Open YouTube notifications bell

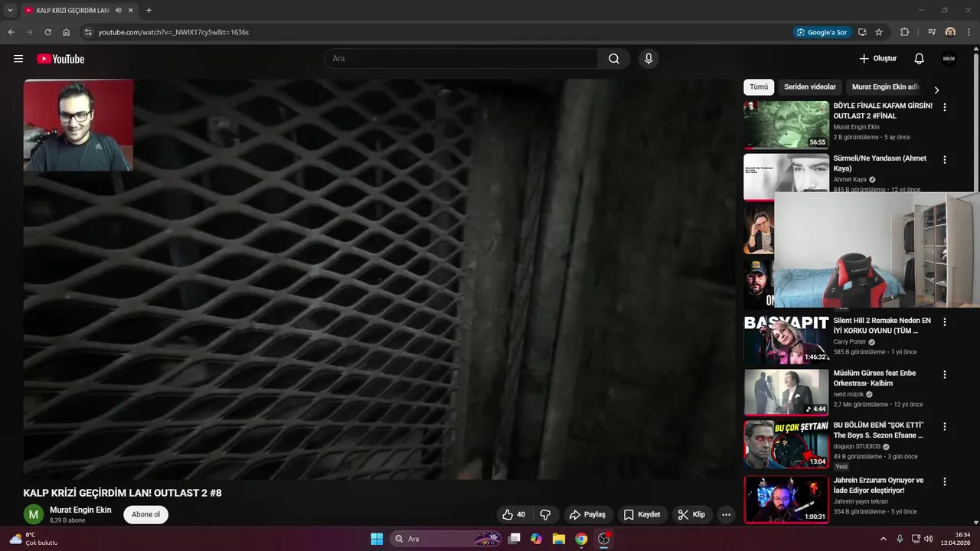tap(920, 59)
